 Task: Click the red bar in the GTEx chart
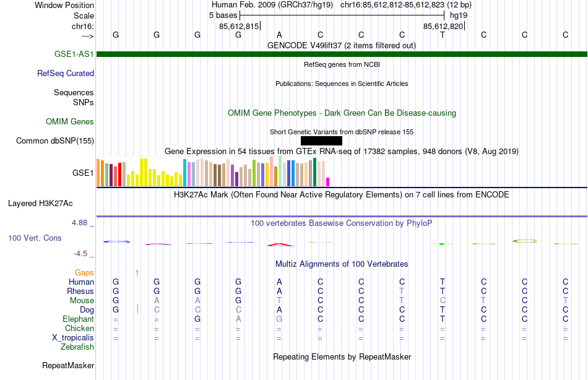pos(119,175)
